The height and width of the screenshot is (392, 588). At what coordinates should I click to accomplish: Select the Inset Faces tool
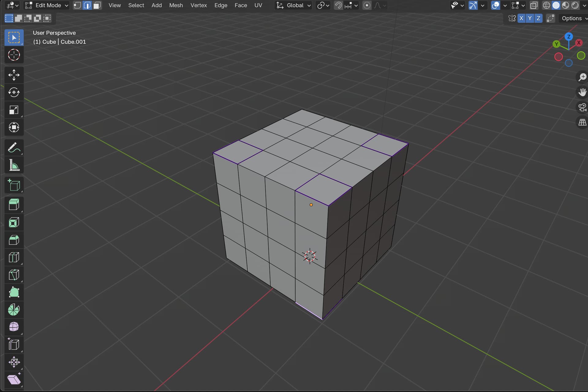pyautogui.click(x=14, y=222)
